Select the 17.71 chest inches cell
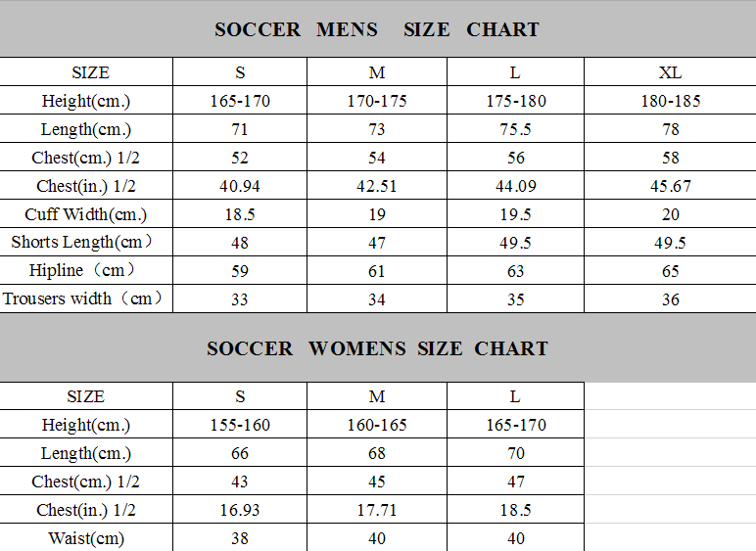756x551 pixels. point(377,510)
